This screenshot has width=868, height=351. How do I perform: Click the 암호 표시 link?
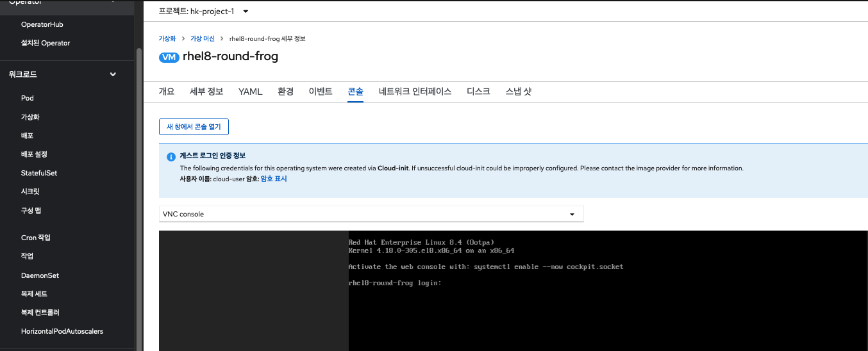(x=274, y=179)
